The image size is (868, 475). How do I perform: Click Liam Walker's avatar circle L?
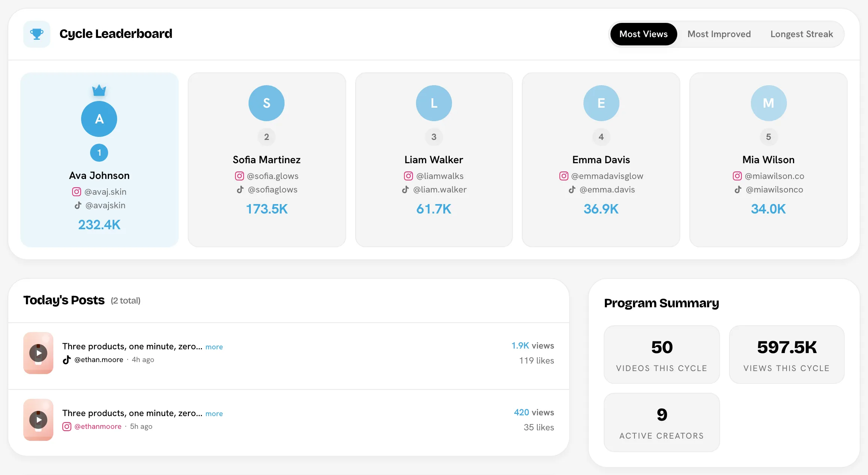(x=434, y=103)
